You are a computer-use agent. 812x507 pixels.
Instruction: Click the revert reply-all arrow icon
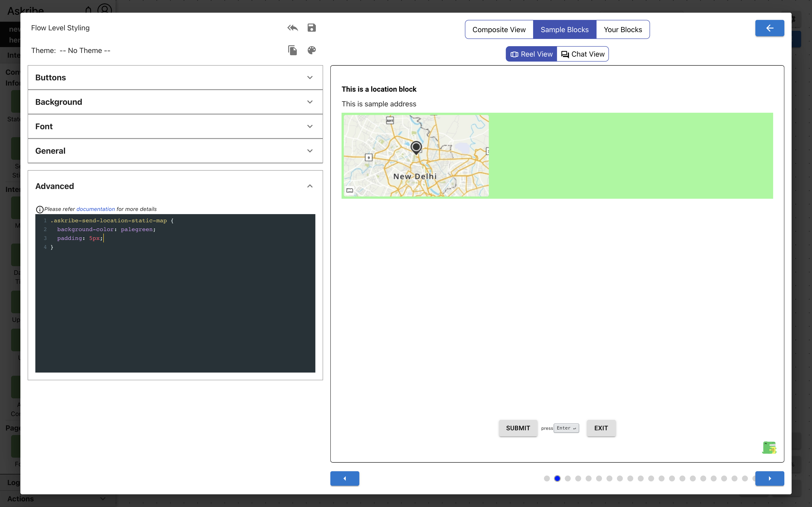(x=292, y=28)
